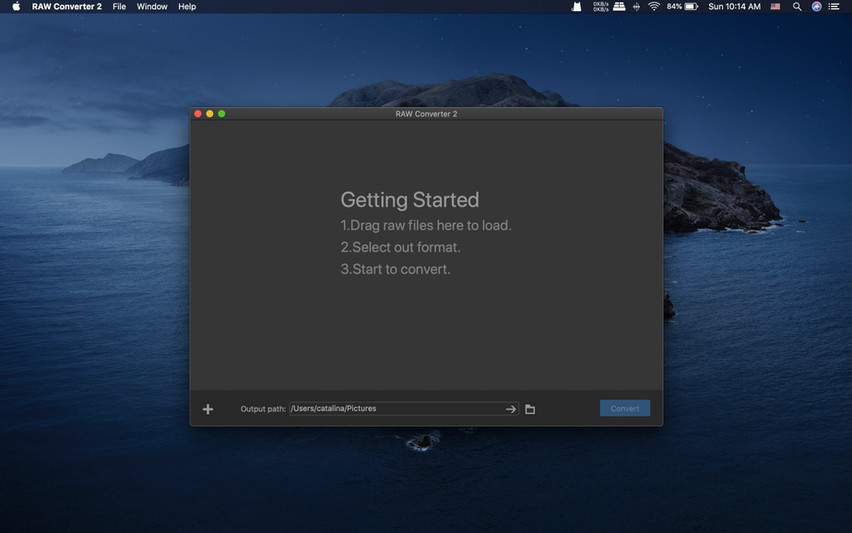Open Notification Center list icon

pos(834,7)
